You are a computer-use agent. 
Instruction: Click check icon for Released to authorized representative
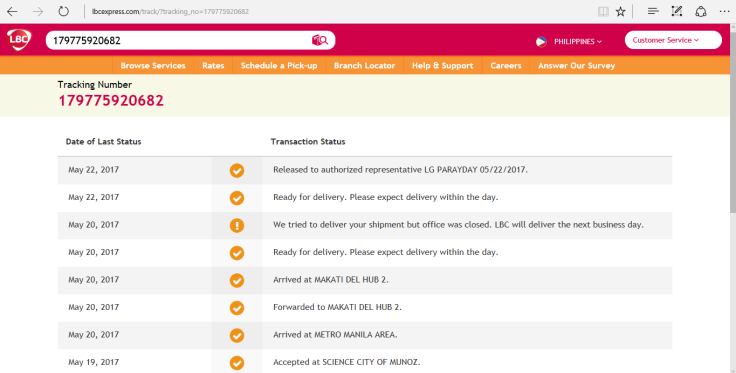click(237, 170)
